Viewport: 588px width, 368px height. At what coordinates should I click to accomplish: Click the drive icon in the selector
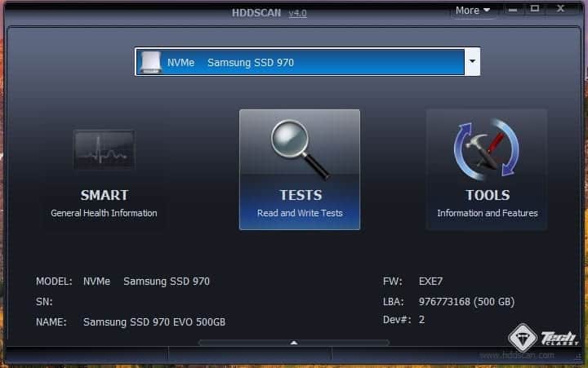click(x=151, y=62)
